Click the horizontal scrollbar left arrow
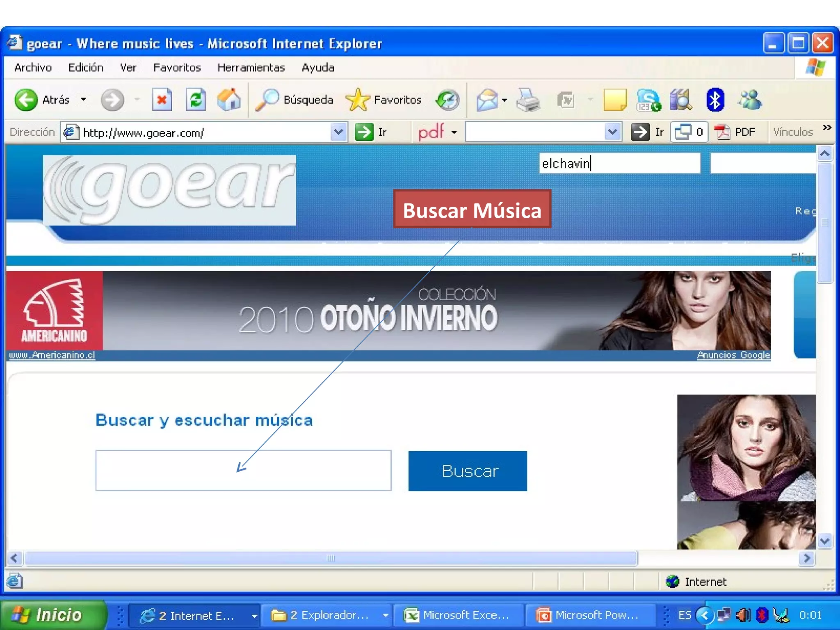The image size is (840, 630). tap(14, 558)
